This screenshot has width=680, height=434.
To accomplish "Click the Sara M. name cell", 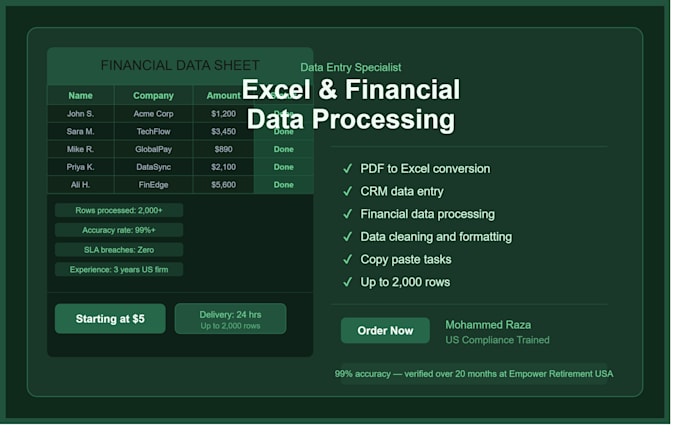I will (82, 133).
